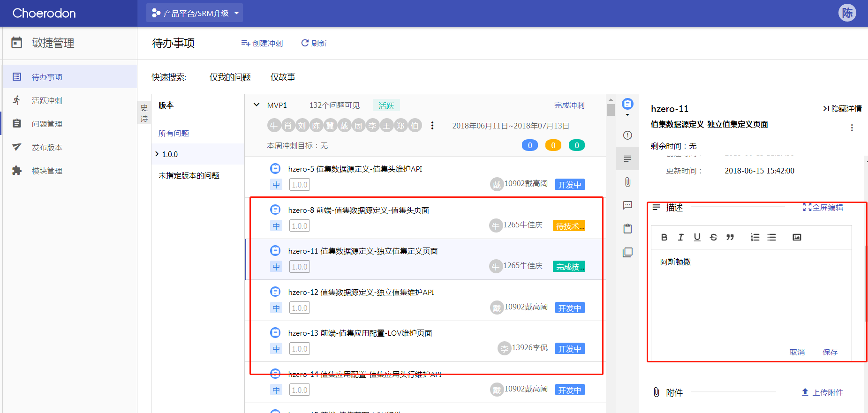The width and height of the screenshot is (868, 413).
Task: Click the bold formatting button
Action: point(664,237)
